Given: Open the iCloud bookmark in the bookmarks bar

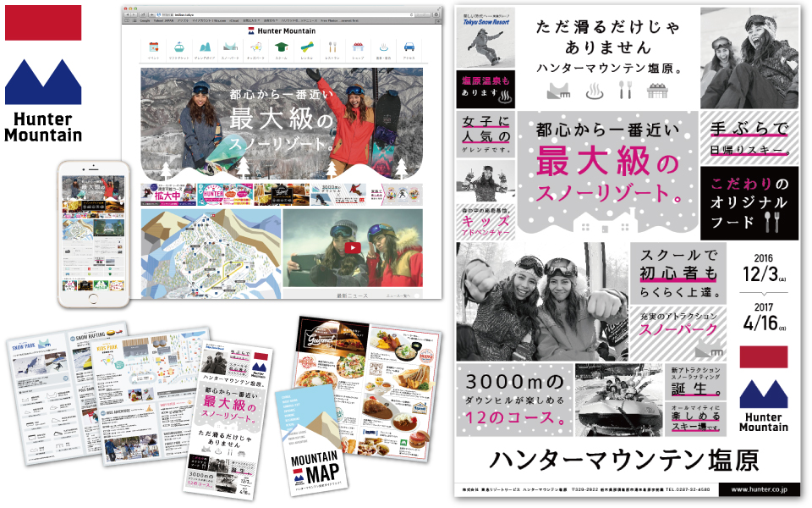Looking at the screenshot, I should pos(234,20).
